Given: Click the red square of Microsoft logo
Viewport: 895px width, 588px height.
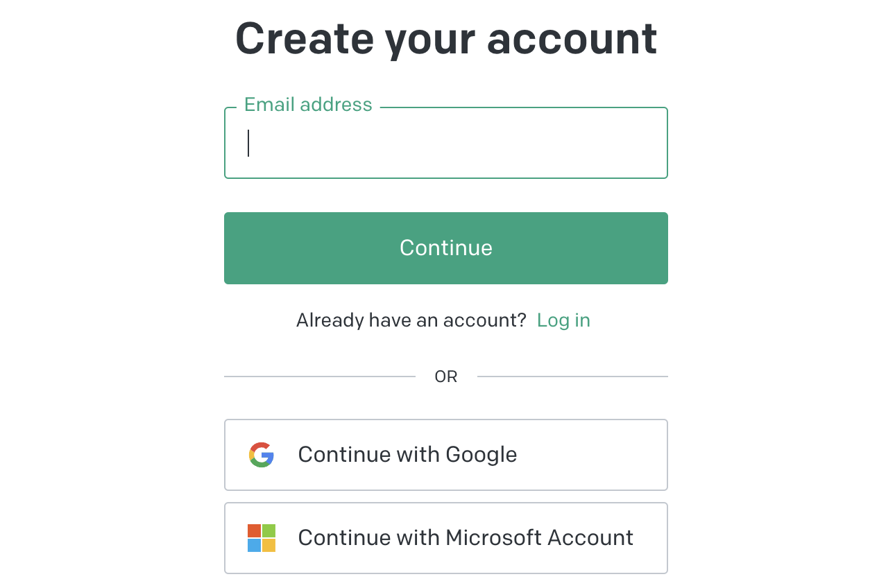Looking at the screenshot, I should coord(255,531).
